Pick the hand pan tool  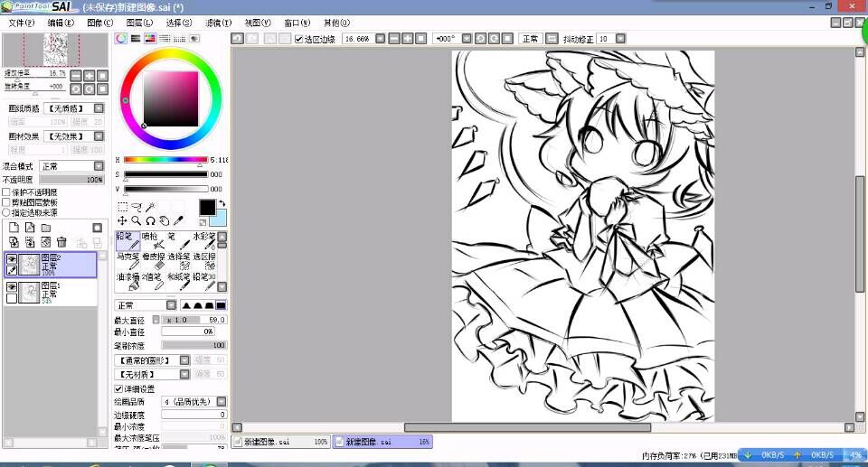pyautogui.click(x=164, y=220)
